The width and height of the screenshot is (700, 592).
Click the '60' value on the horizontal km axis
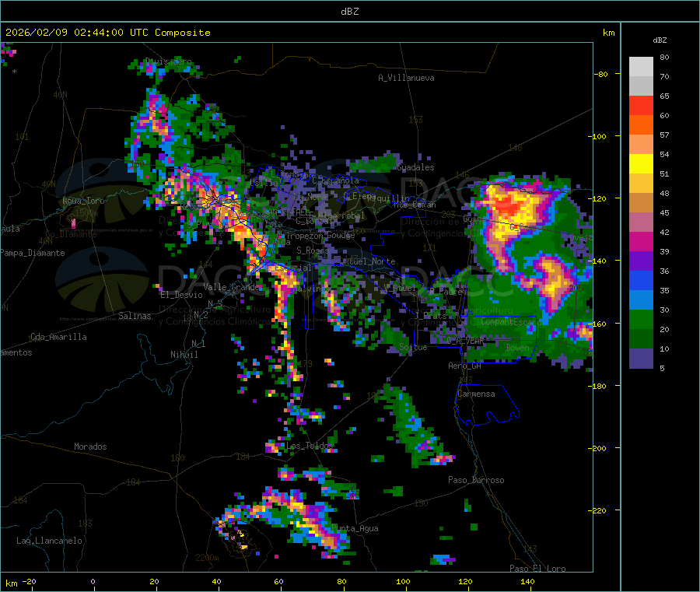[278, 581]
